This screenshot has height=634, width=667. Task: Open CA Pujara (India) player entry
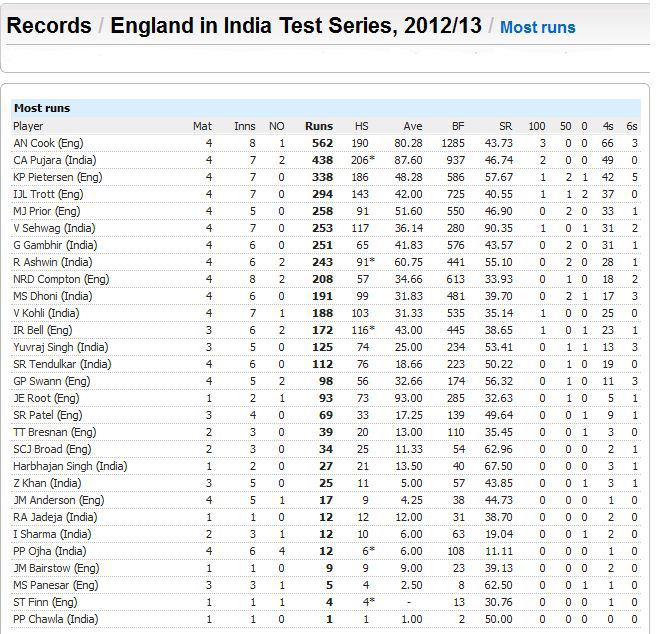[55, 160]
